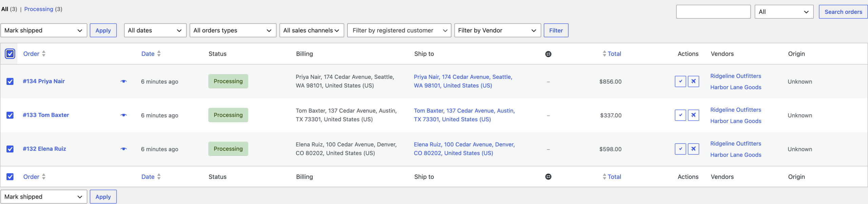Open Ridgeline Outfitters vendor for order #133

pos(735,110)
